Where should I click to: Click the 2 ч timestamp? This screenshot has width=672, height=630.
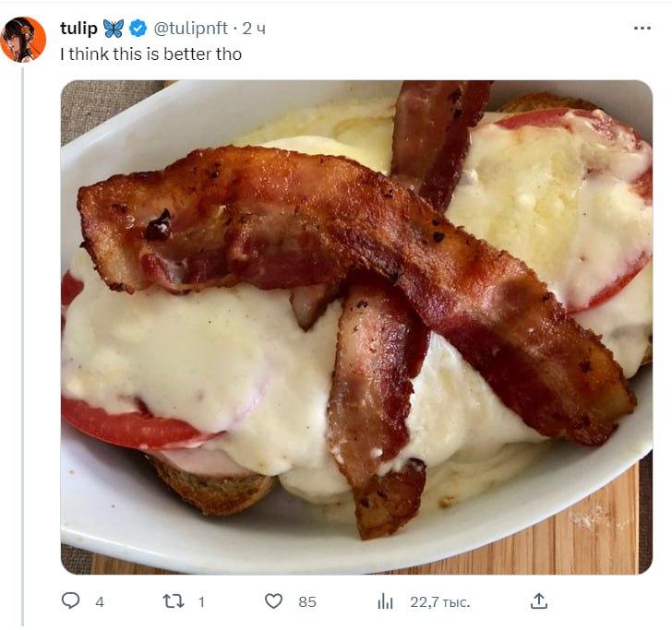coord(254,29)
